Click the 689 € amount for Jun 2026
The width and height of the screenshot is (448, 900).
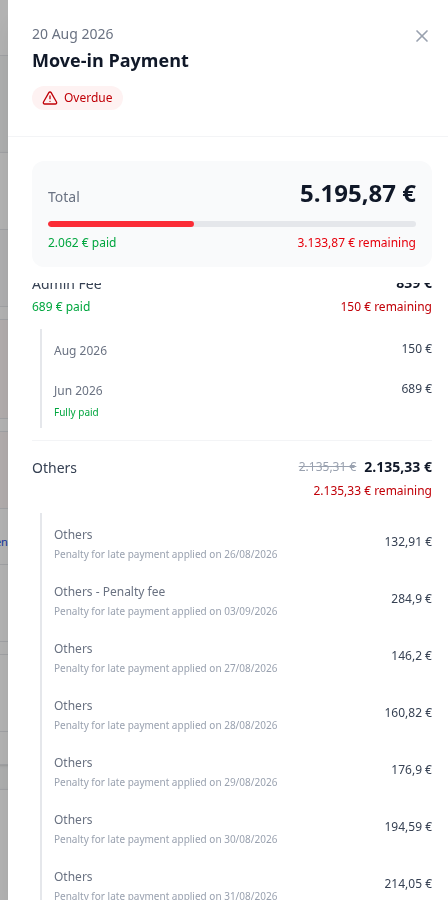416,389
